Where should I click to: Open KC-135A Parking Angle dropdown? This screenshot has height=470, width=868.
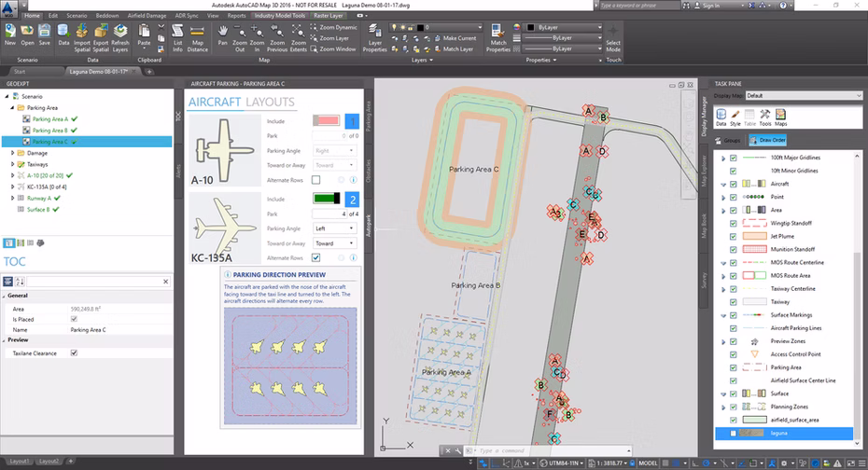tap(334, 228)
